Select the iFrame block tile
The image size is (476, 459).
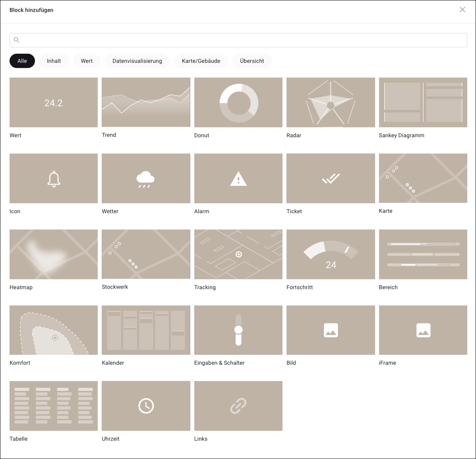pyautogui.click(x=423, y=330)
